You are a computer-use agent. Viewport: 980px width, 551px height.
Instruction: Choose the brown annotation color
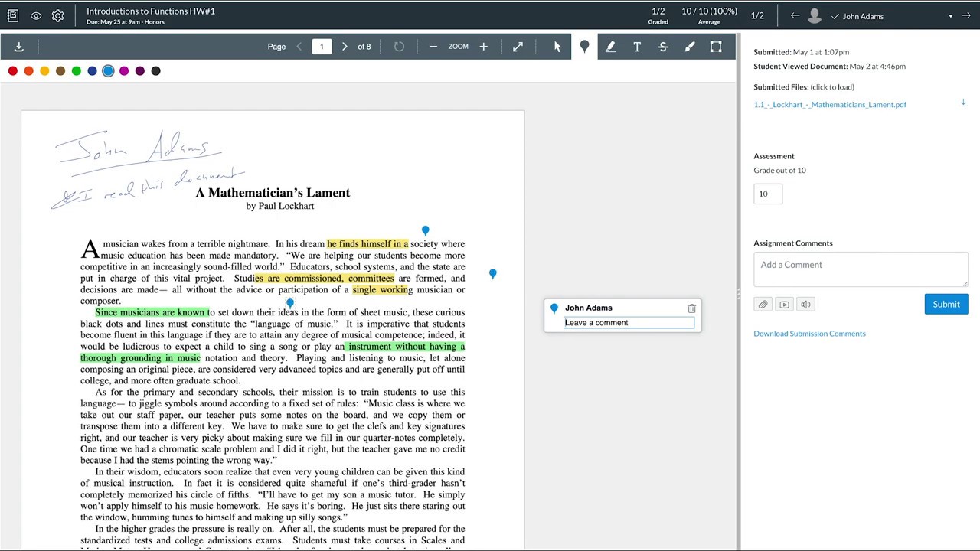tap(60, 71)
